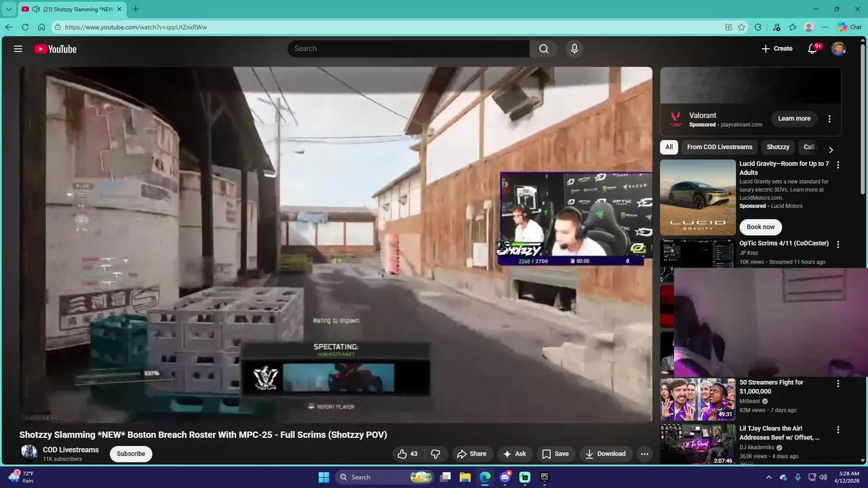Screen dimensions: 868x488
Task: Download the video
Action: tap(606, 454)
